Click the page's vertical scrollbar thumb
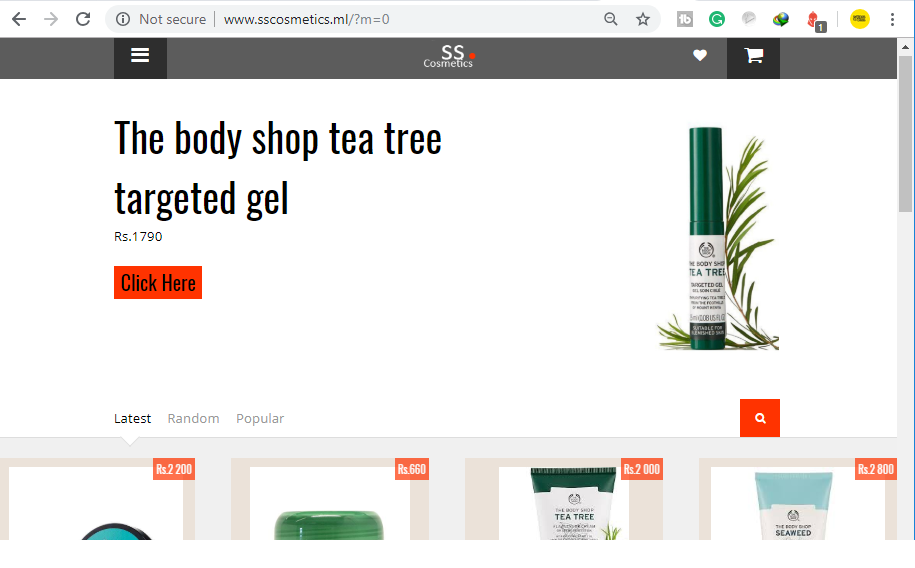 coord(906,134)
